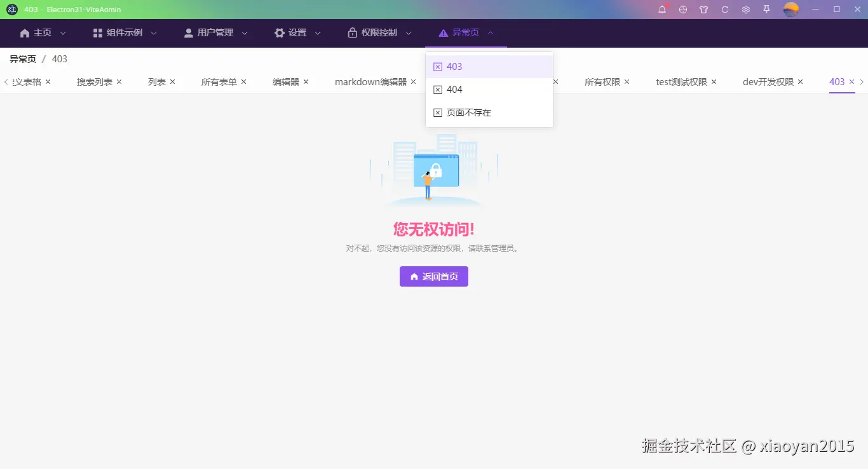The image size is (868, 469).
Task: Click the app logo in title bar
Action: (12, 10)
